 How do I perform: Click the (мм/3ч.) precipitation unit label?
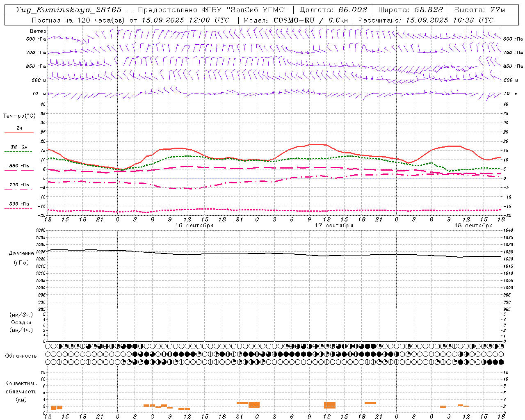(21, 315)
